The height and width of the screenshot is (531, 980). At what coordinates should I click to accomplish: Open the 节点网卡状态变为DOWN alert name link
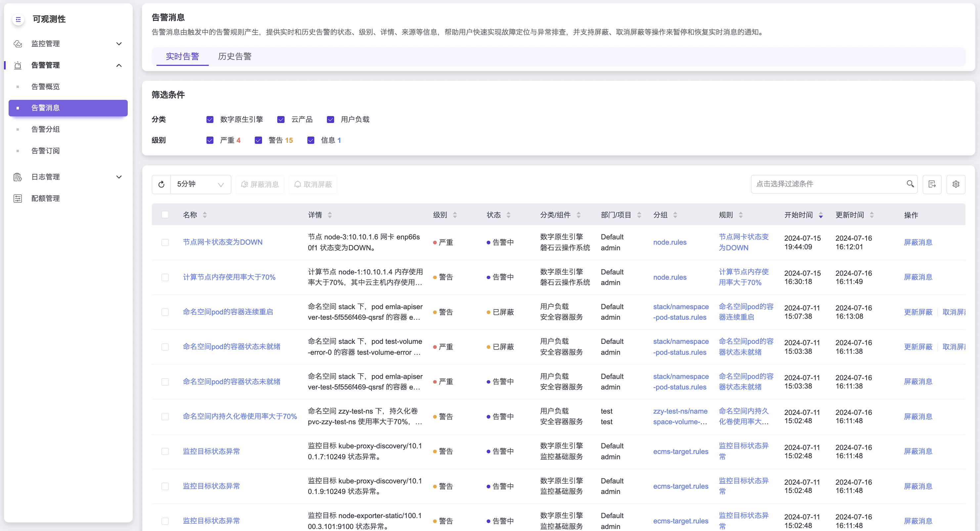point(223,242)
